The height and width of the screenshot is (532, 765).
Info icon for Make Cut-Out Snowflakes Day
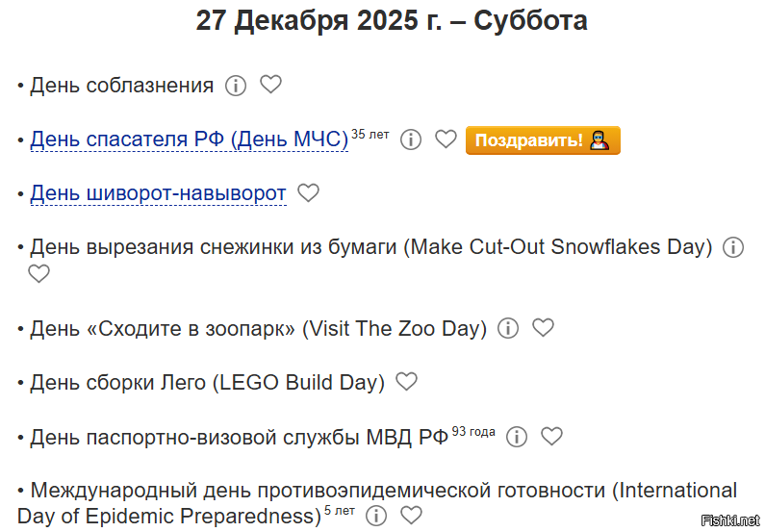[x=733, y=247]
